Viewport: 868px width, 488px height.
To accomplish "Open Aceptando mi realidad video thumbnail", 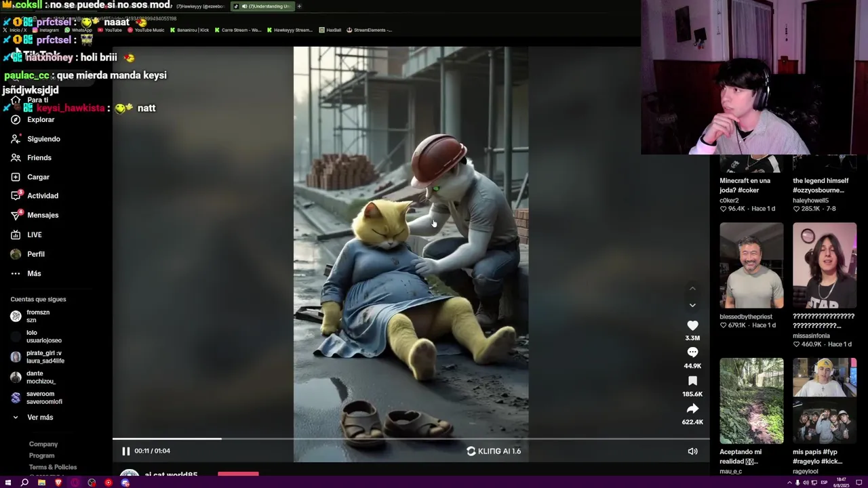I will [x=751, y=401].
